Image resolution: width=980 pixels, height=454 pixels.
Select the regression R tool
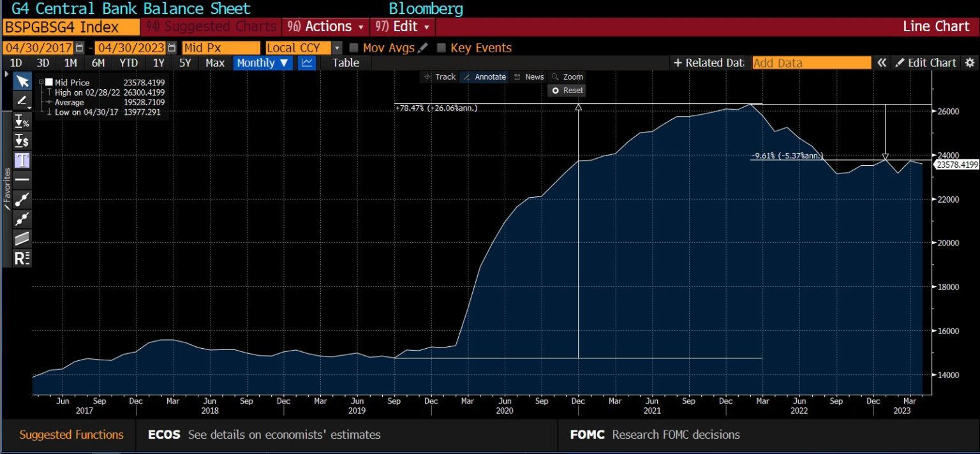[22, 258]
